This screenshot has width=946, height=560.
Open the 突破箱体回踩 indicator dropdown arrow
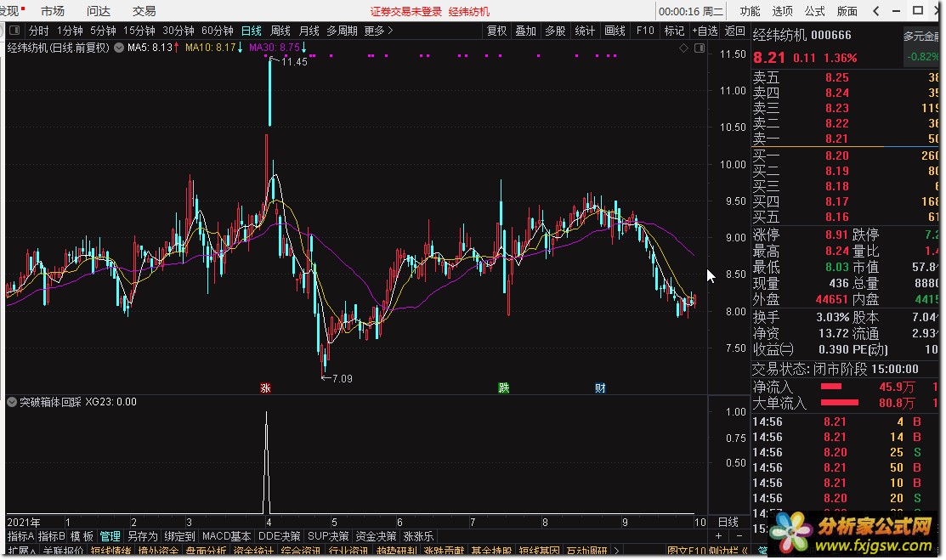[11, 402]
